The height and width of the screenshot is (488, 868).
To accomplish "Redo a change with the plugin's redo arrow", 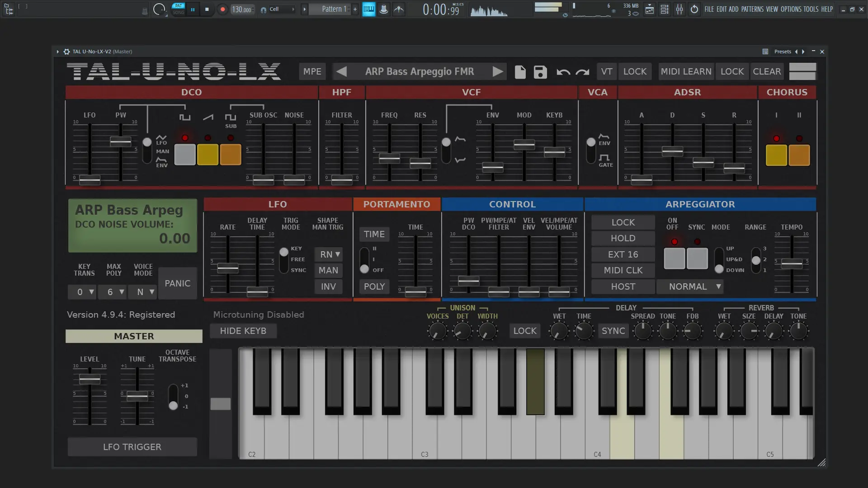I will (x=582, y=71).
